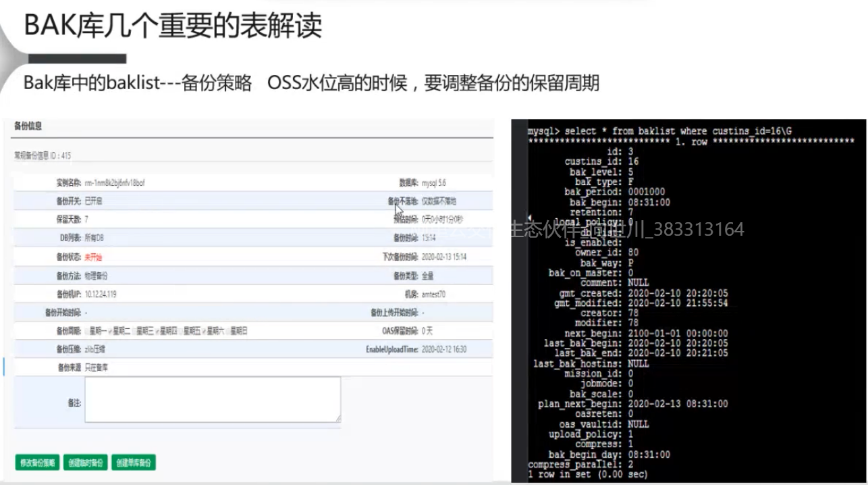Toggle the 星期三 backup period checkbox

click(134, 331)
